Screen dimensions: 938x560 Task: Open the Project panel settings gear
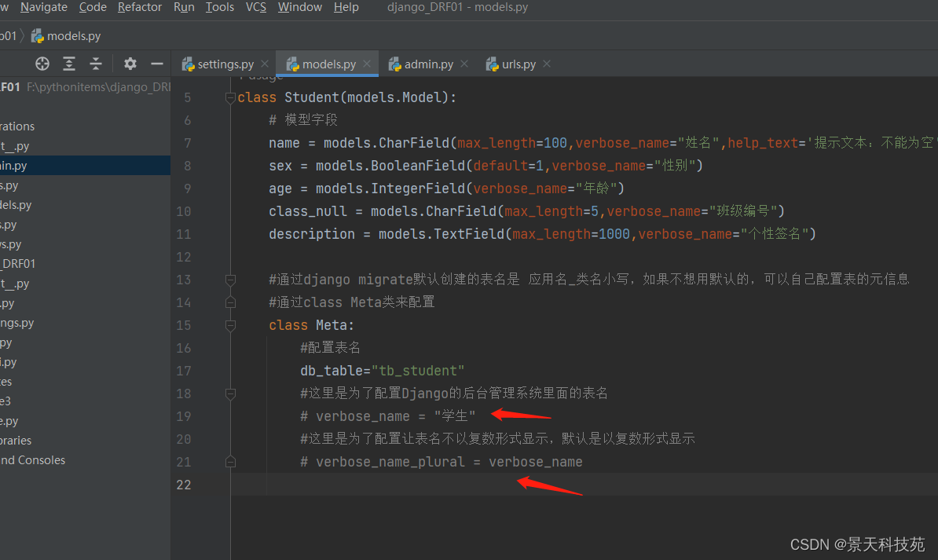coord(130,64)
